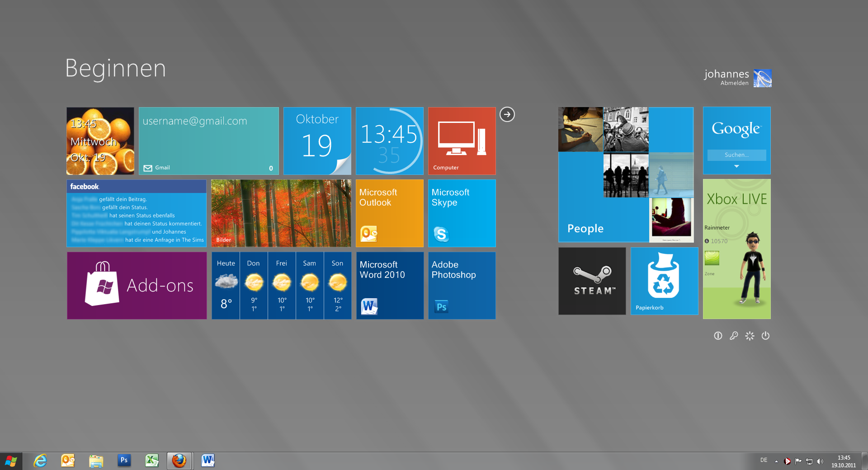Click 'Abmelden' to sign out johannes

[734, 83]
